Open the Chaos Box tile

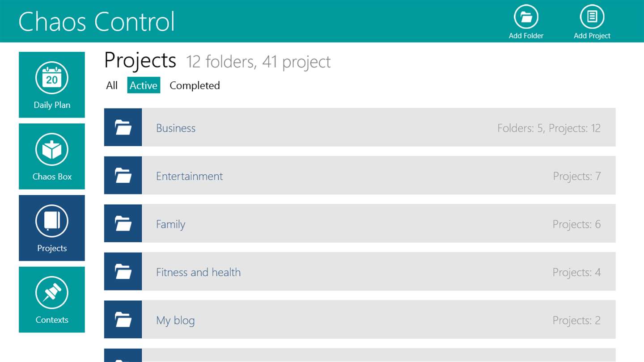[x=52, y=156]
